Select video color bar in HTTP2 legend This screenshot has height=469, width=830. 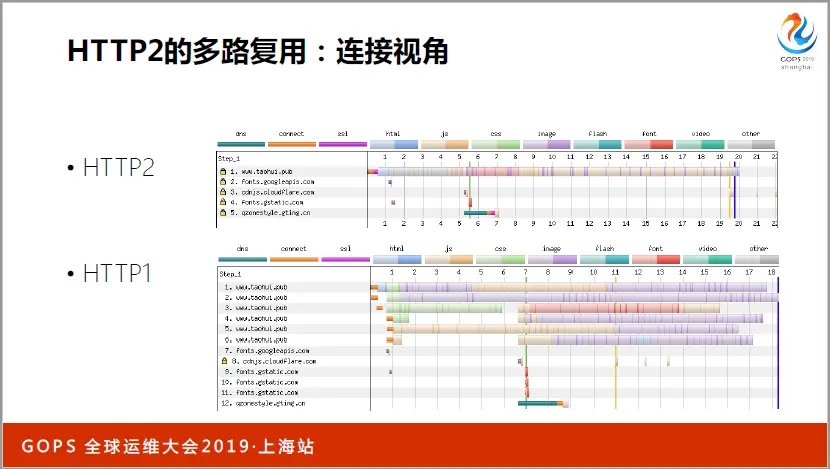[700, 145]
